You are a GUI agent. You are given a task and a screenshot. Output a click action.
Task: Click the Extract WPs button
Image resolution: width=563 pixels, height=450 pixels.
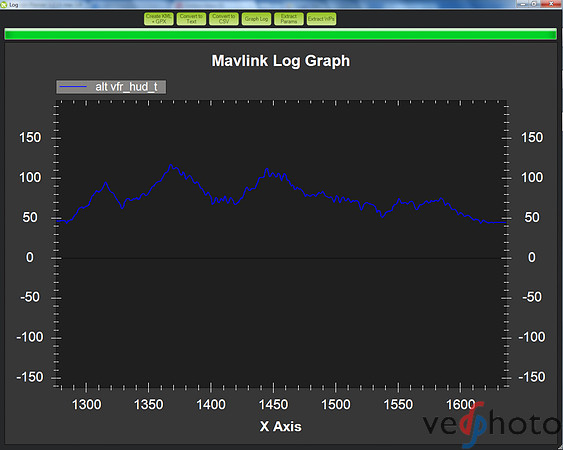coord(321,19)
